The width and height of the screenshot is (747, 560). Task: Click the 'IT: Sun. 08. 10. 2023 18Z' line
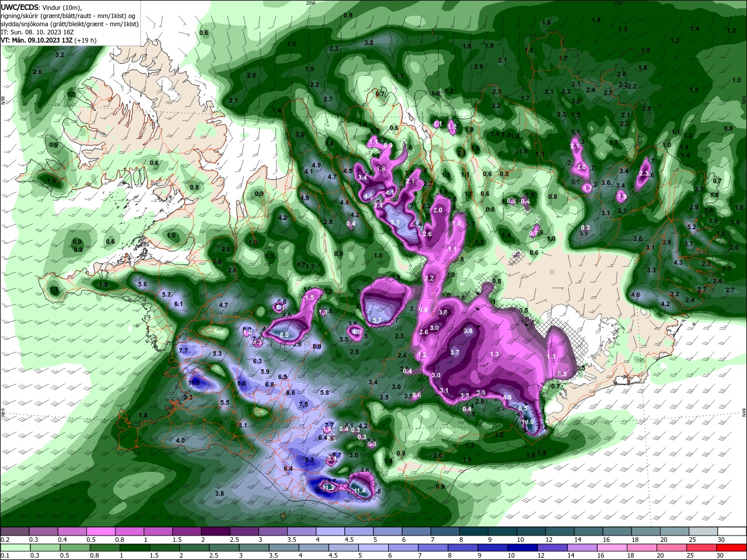point(38,32)
